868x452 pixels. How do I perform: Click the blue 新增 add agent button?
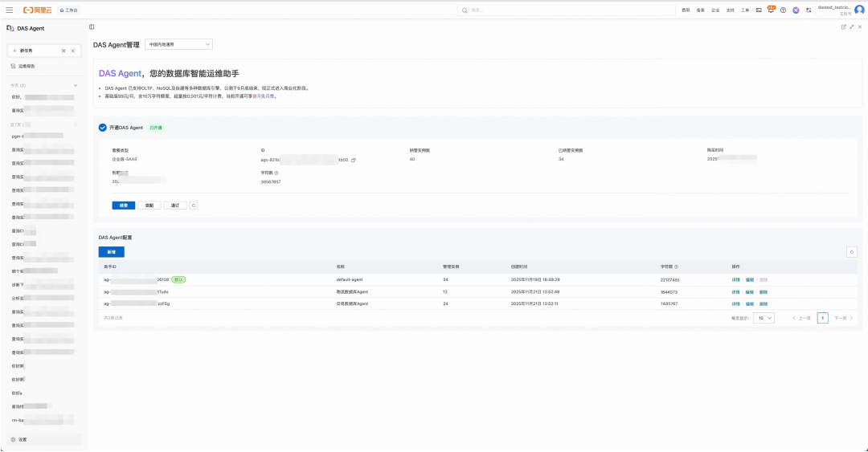point(111,252)
